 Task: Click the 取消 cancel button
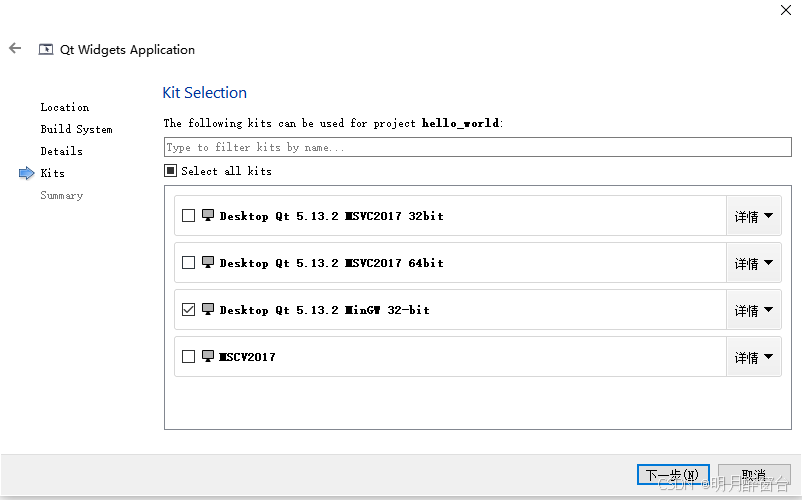click(x=753, y=475)
